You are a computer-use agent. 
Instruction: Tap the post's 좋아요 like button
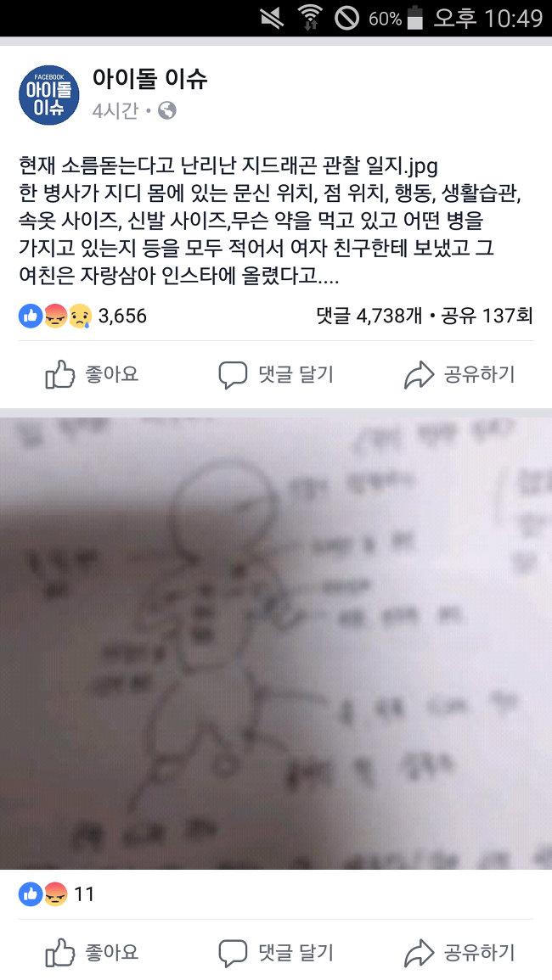(x=92, y=375)
